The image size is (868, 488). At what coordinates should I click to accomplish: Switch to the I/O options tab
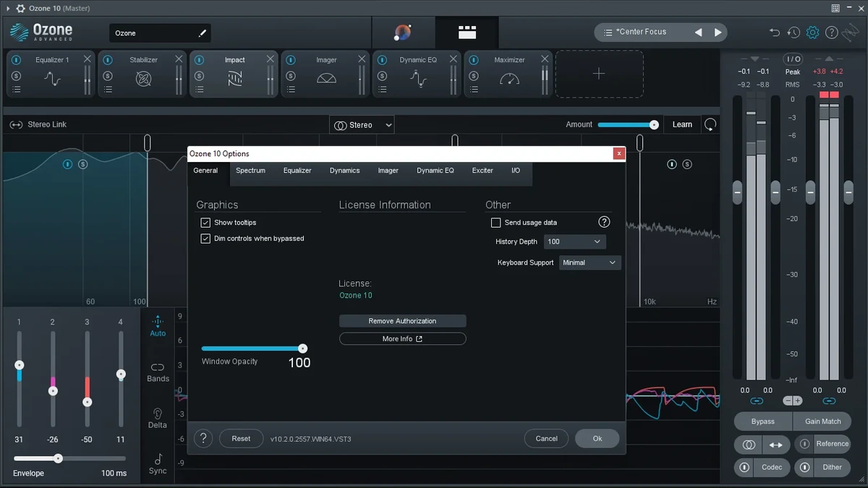(516, 171)
